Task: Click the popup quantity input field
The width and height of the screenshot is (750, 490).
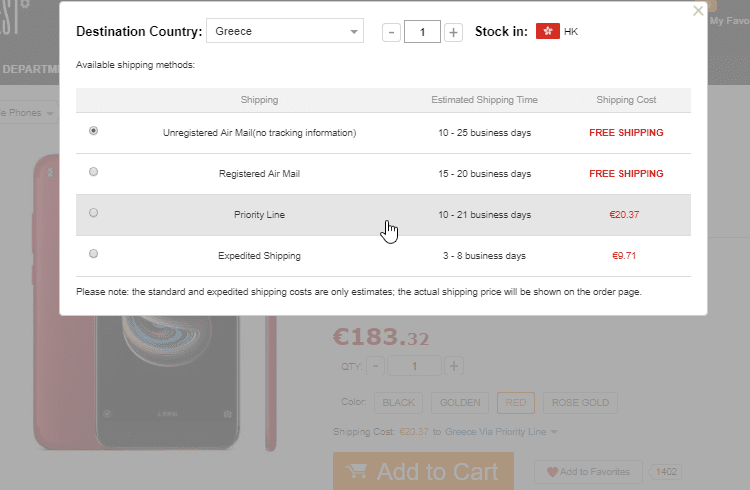Action: (422, 32)
